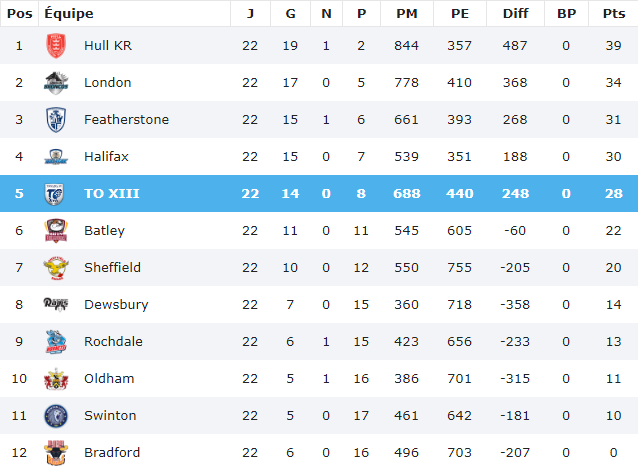Click the Swinton team logo
The image size is (638, 474).
pyautogui.click(x=55, y=416)
